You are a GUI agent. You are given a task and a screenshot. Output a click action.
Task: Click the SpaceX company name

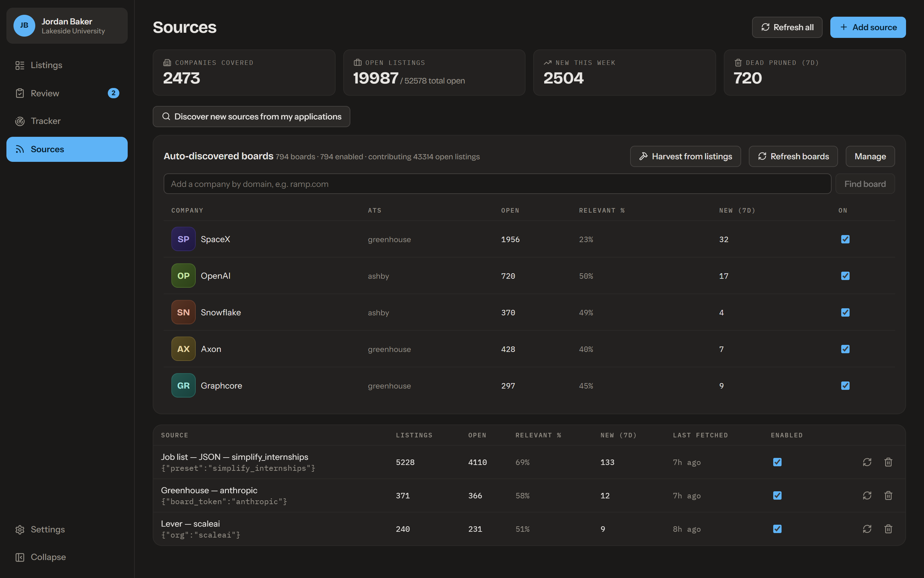pyautogui.click(x=215, y=239)
